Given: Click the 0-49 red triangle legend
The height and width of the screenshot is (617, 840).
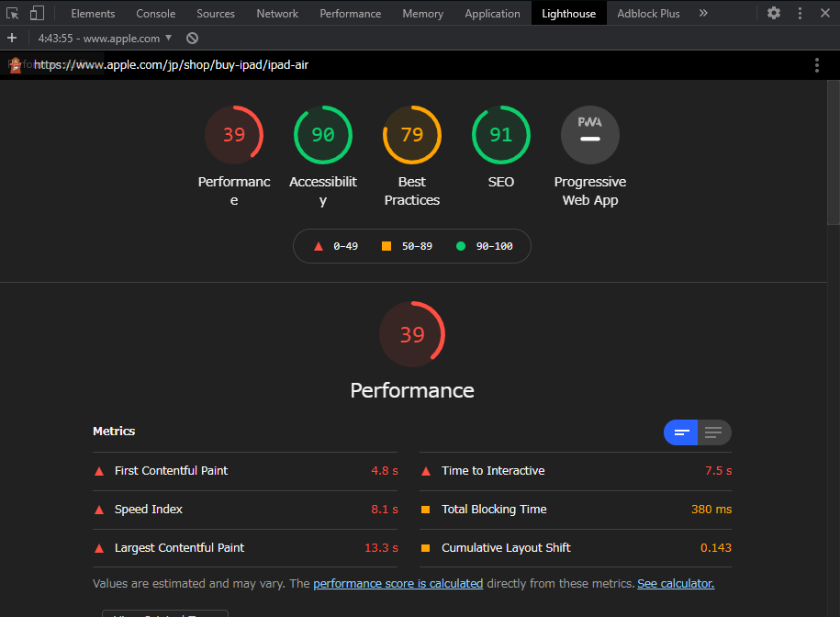Looking at the screenshot, I should click(x=335, y=246).
